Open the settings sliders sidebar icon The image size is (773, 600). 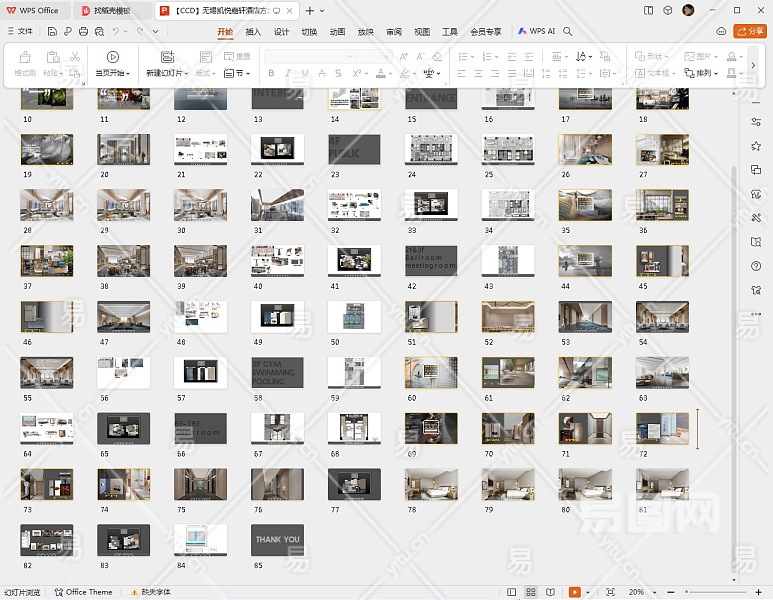point(756,122)
